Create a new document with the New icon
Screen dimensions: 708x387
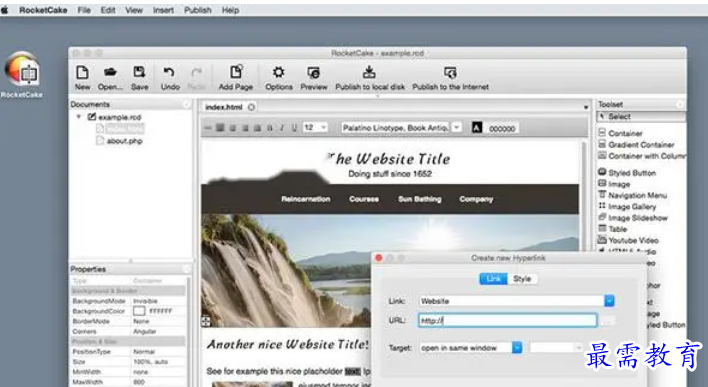[x=82, y=78]
